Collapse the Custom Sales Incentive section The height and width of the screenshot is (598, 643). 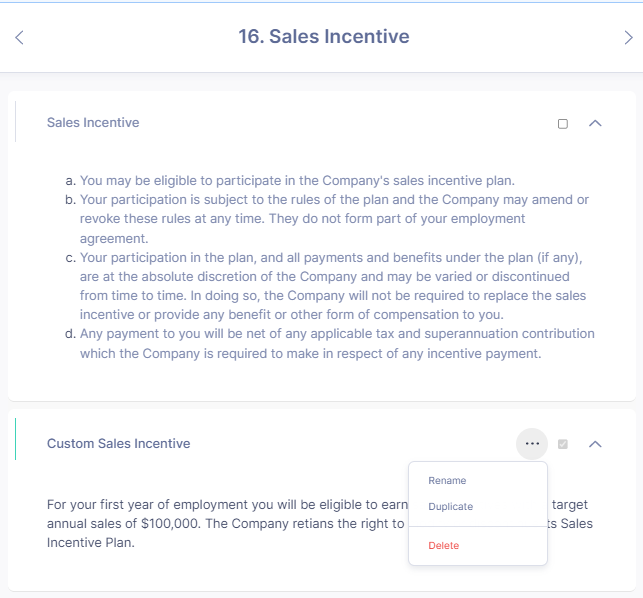click(595, 443)
